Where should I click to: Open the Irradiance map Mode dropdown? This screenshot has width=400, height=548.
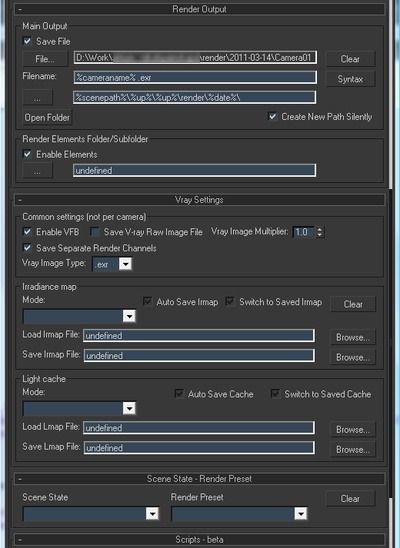pos(129,316)
